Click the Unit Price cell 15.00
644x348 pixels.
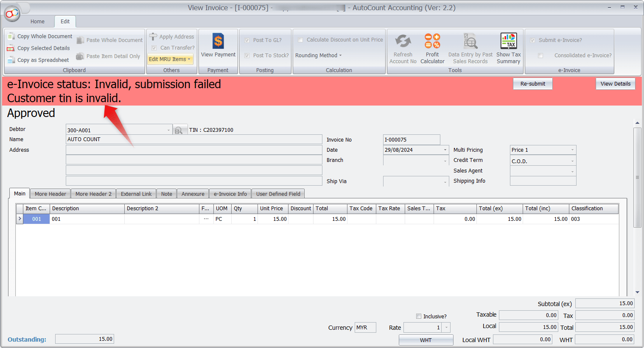(x=273, y=219)
